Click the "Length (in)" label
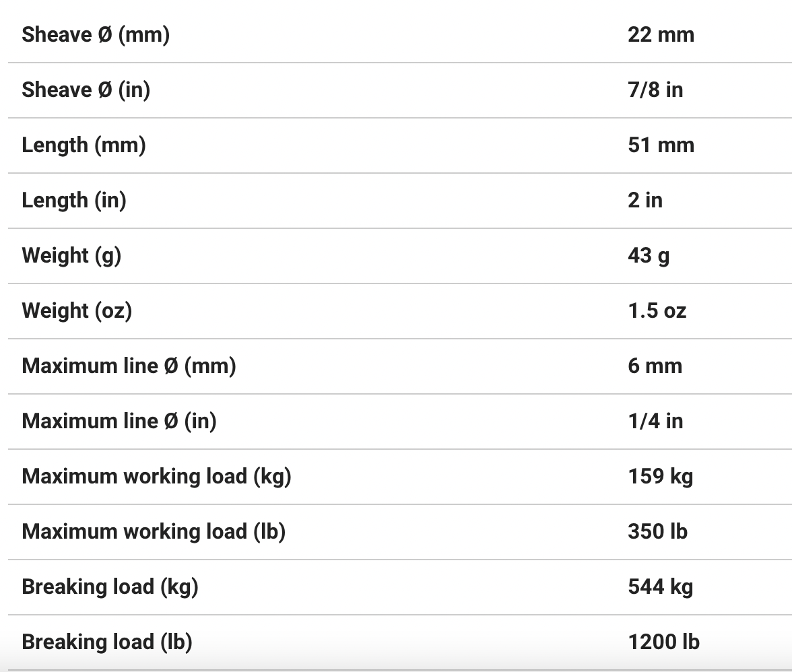Viewport: 792px width, 672px height. [74, 200]
